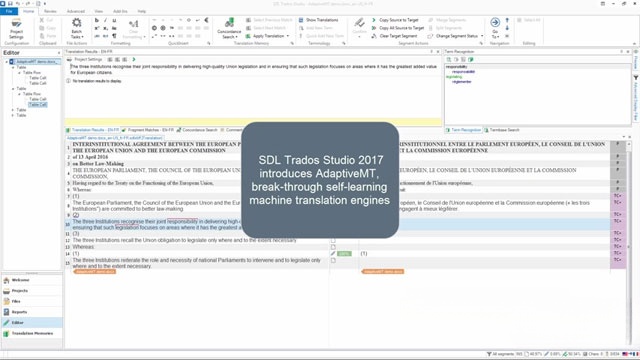640x360 pixels.
Task: Insert the euro symbol from QuickInsert
Action: pos(207,20)
